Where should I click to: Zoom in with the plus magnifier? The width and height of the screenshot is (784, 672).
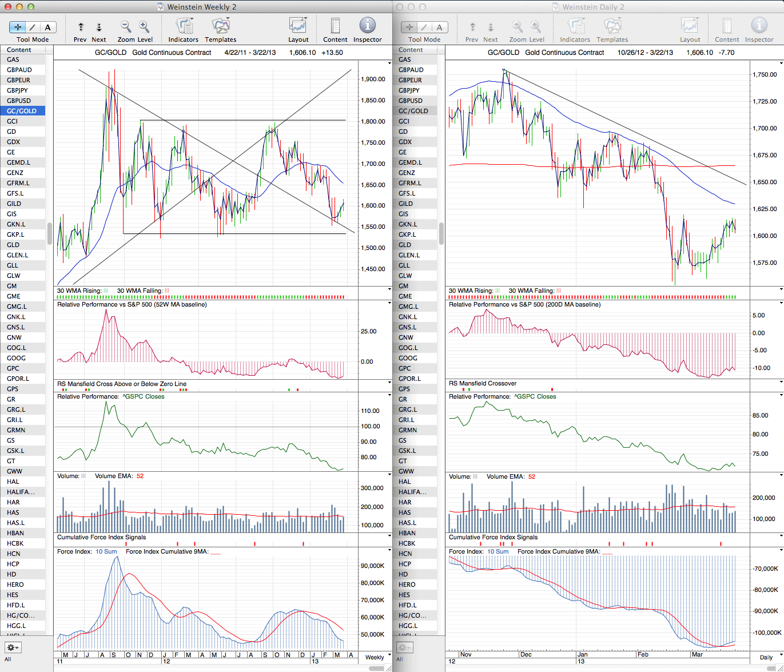[144, 27]
